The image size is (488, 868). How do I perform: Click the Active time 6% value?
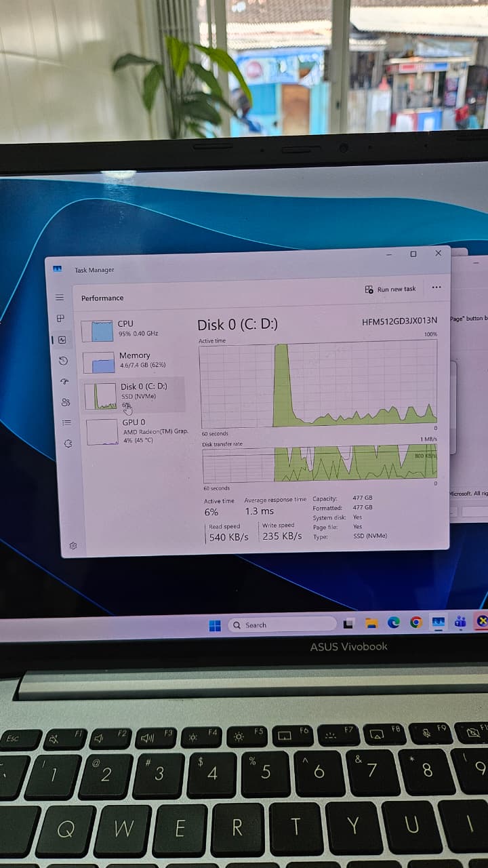point(211,513)
